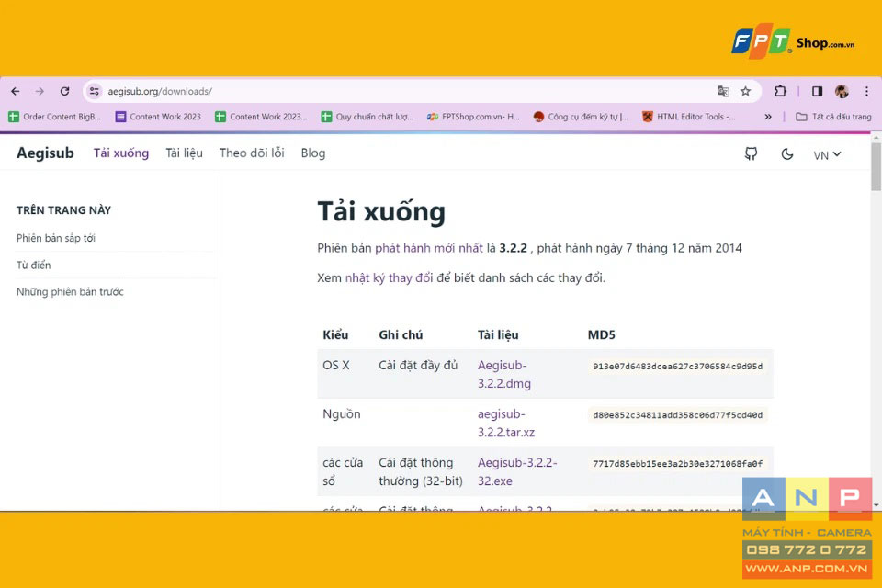Open the browser side panel icon
The image size is (882, 588).
[817, 91]
